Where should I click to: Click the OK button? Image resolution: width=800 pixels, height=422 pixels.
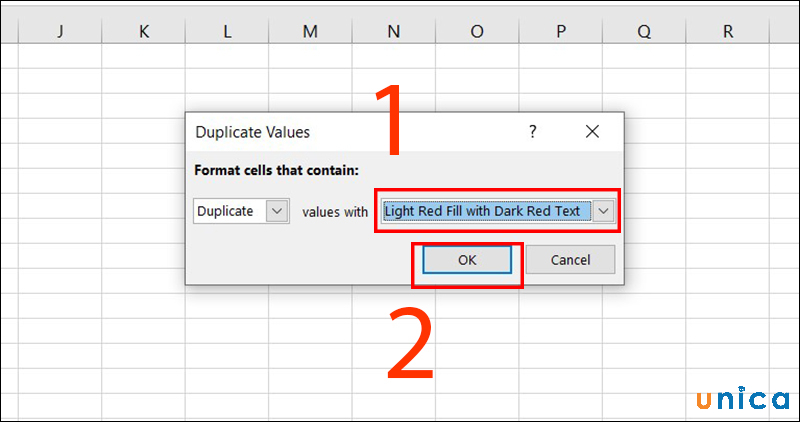pos(467,260)
